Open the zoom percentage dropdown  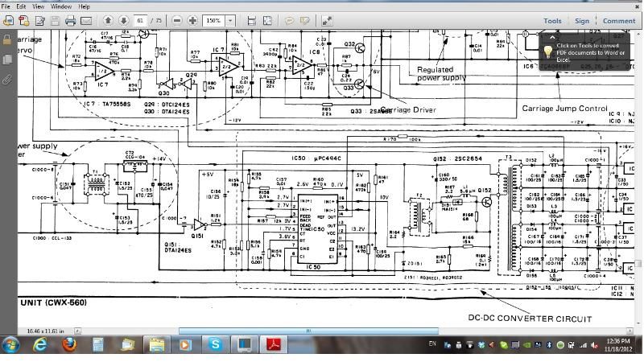[x=230, y=20]
